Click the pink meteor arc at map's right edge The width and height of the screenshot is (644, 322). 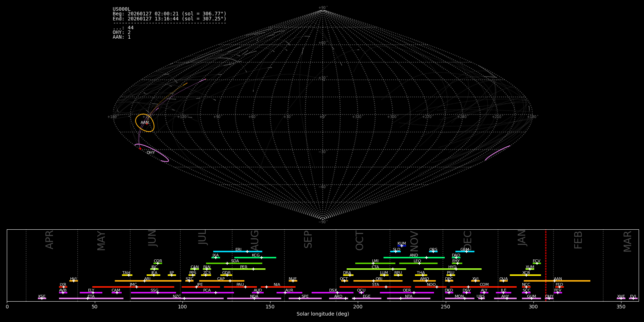click(x=497, y=153)
